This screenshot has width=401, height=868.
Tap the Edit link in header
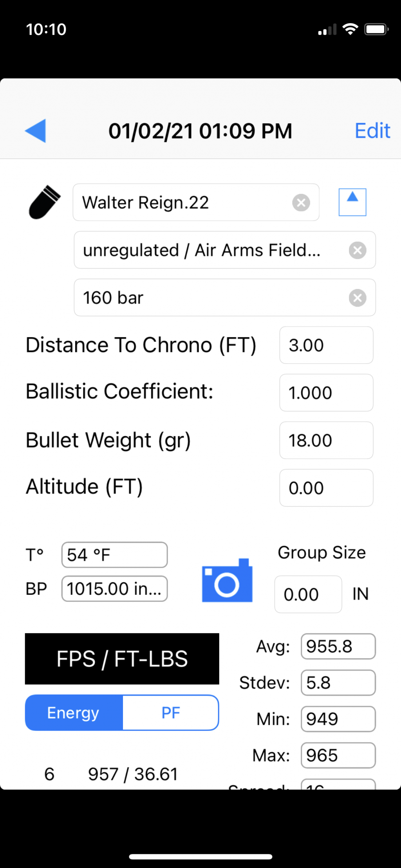click(372, 130)
